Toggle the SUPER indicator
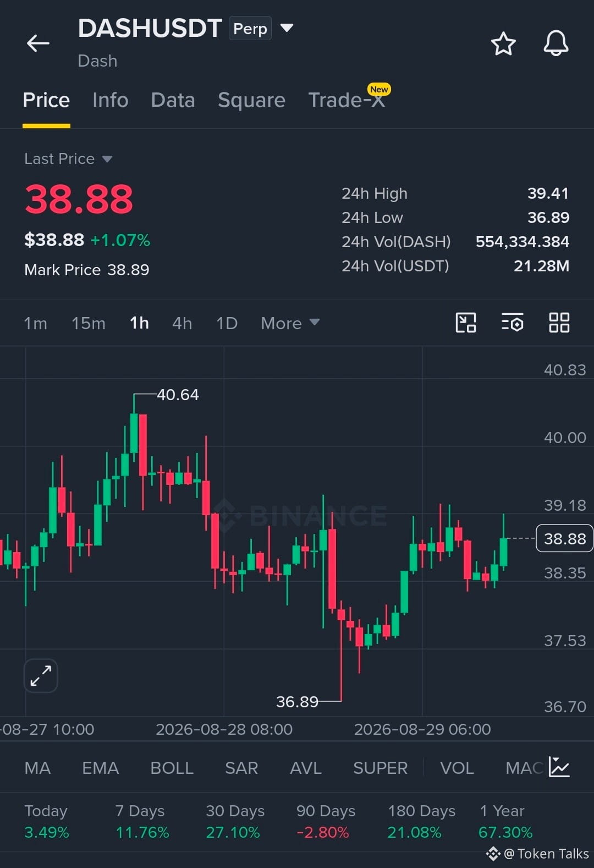 pyautogui.click(x=380, y=768)
